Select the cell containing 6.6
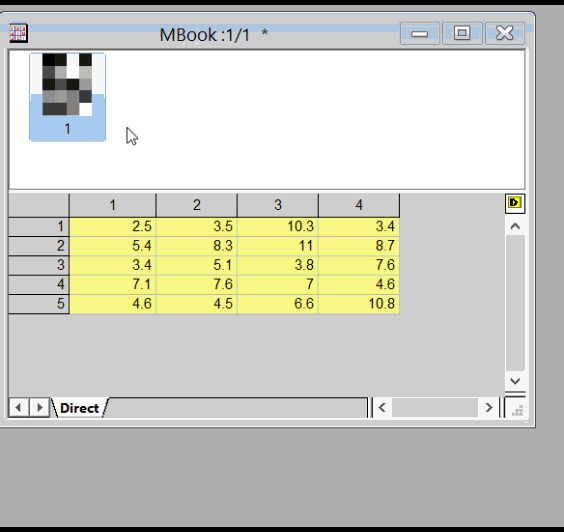This screenshot has width=564, height=532. tap(278, 304)
